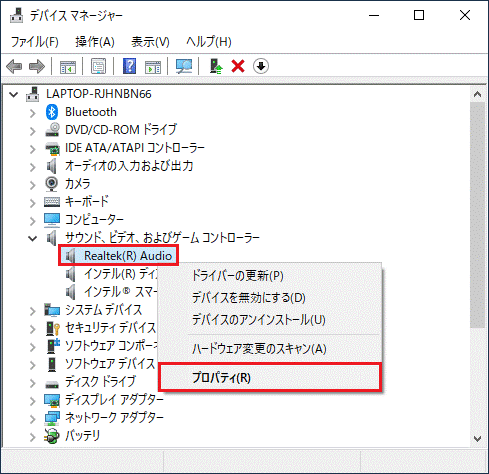Choose デバイスのアンインストール(U) menu entry
The image size is (489, 474).
(x=270, y=320)
